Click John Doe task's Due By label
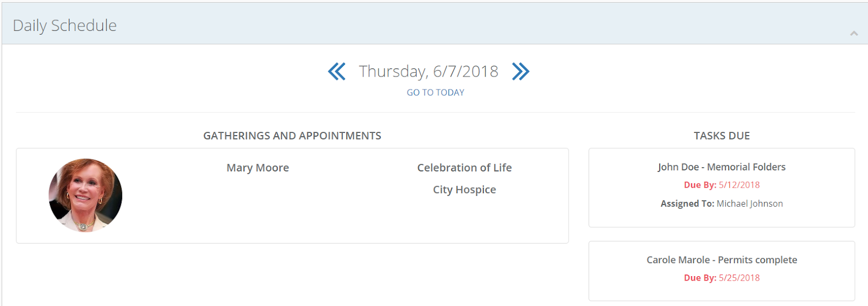The height and width of the screenshot is (306, 868). coord(700,185)
